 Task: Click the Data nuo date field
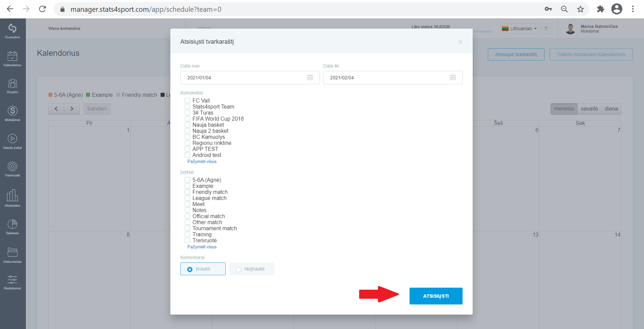click(250, 78)
